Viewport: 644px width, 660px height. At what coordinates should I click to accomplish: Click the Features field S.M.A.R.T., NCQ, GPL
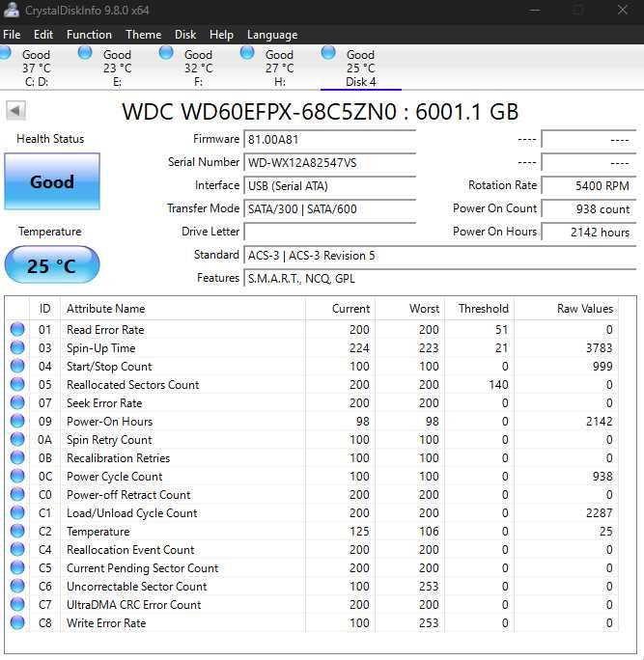click(439, 278)
